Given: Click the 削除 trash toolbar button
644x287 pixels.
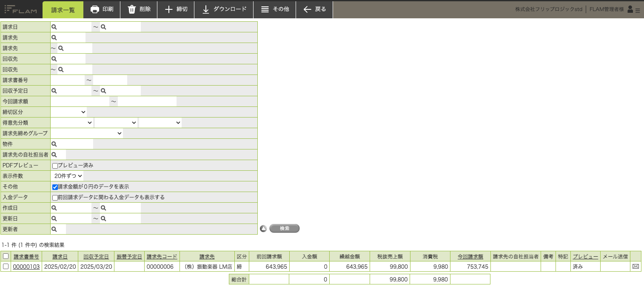Looking at the screenshot, I should pos(139,9).
